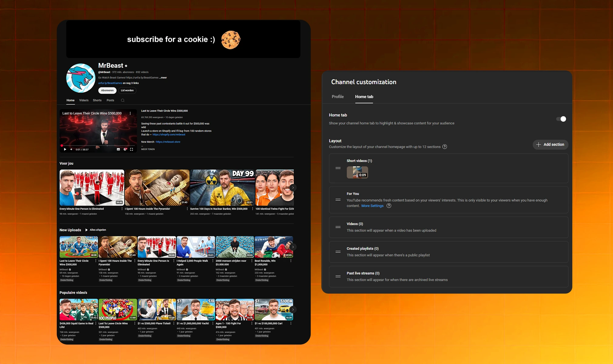613x364 pixels.
Task: Click the next arrow in Voor jou row
Action: pyautogui.click(x=293, y=188)
